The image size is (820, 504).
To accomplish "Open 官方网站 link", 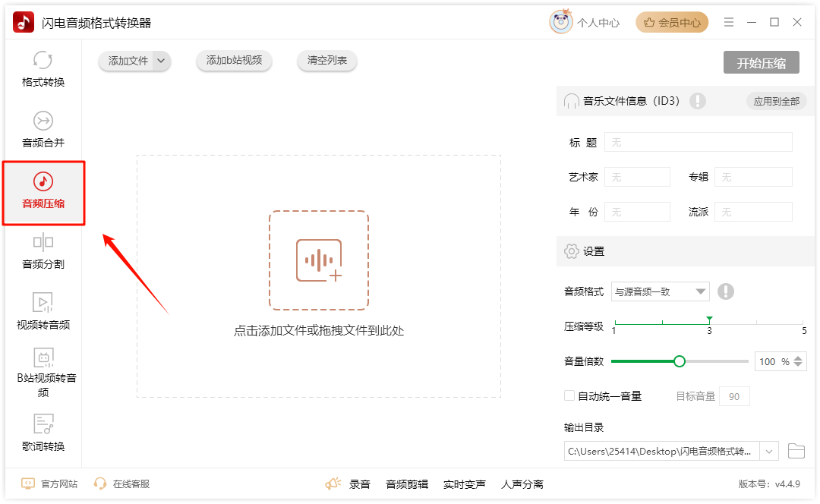I will tap(59, 484).
